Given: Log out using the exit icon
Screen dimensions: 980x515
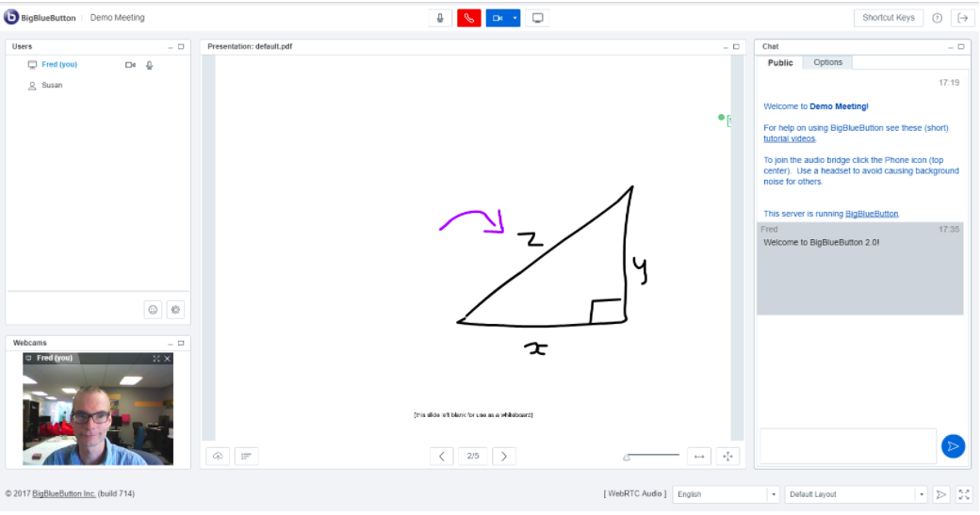Looking at the screenshot, I should [x=962, y=18].
